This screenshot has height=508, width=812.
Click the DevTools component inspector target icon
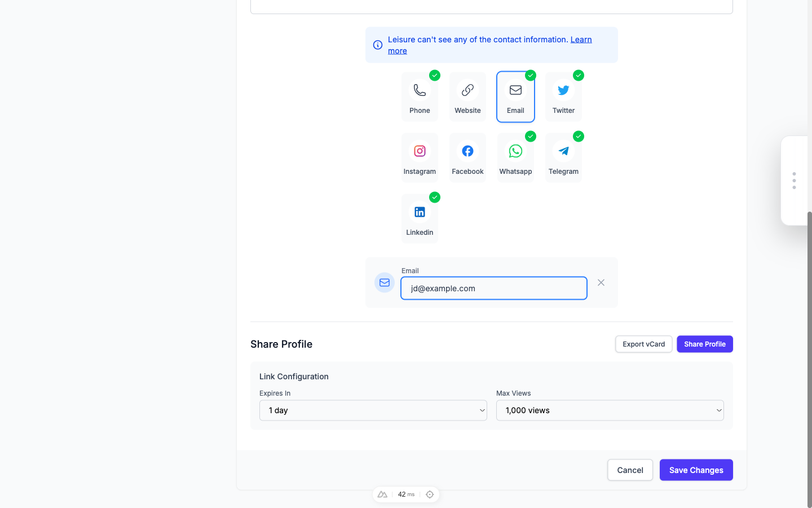click(x=430, y=494)
